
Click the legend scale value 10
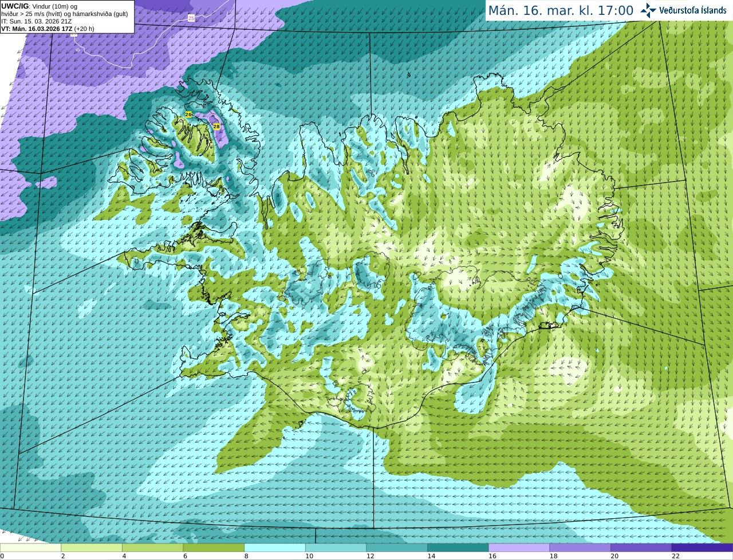pyautogui.click(x=309, y=556)
